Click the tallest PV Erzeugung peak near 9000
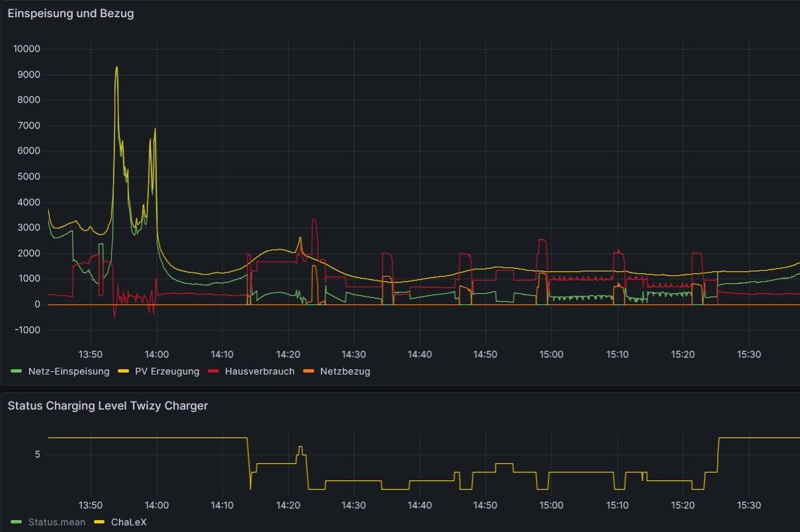 pyautogui.click(x=116, y=67)
